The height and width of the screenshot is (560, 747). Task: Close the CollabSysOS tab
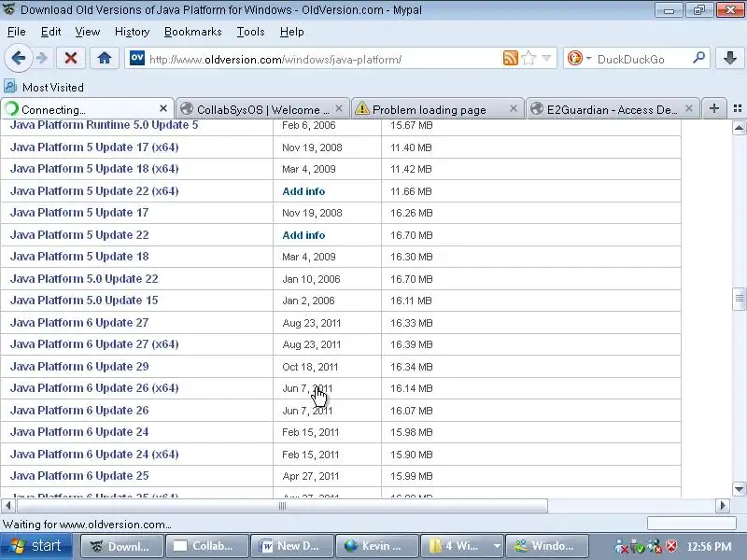pyautogui.click(x=339, y=108)
